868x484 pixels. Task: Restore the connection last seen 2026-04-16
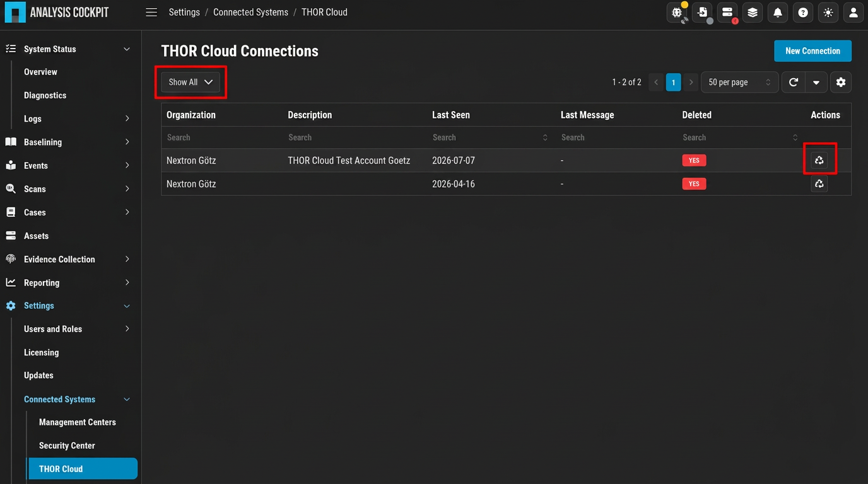(819, 184)
